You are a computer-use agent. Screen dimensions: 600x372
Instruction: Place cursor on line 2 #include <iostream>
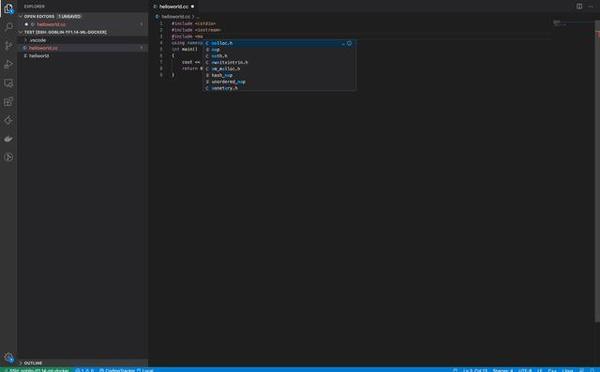click(196, 30)
